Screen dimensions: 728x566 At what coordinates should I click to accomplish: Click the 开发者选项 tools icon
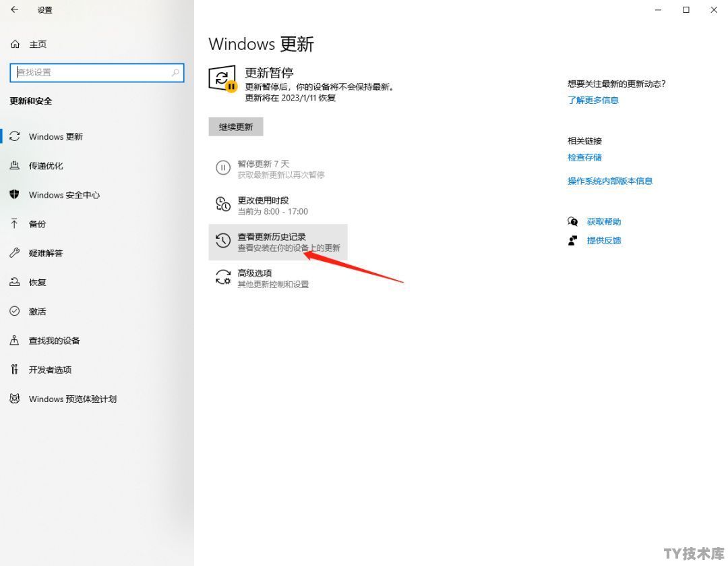pos(14,370)
